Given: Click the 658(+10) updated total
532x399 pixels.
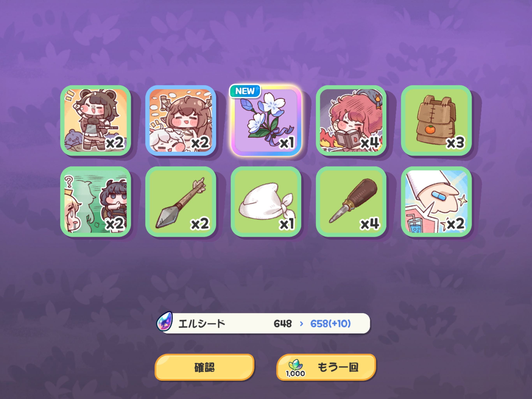Looking at the screenshot, I should [x=330, y=324].
